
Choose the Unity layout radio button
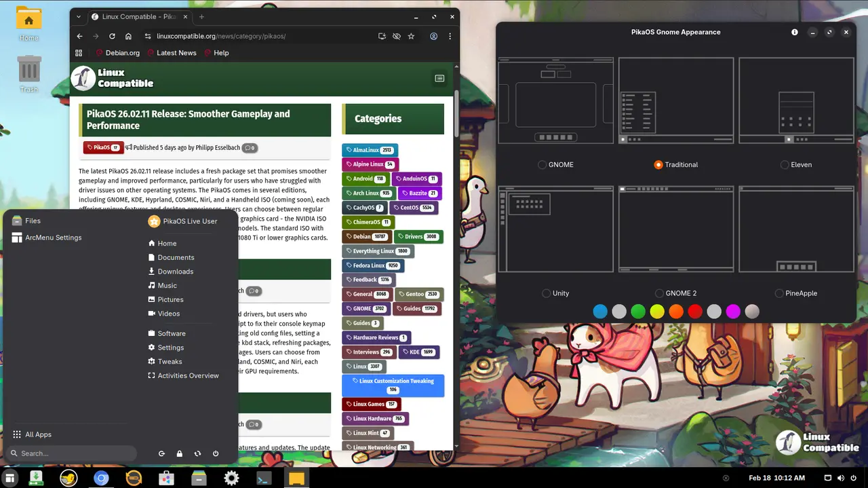click(x=547, y=293)
